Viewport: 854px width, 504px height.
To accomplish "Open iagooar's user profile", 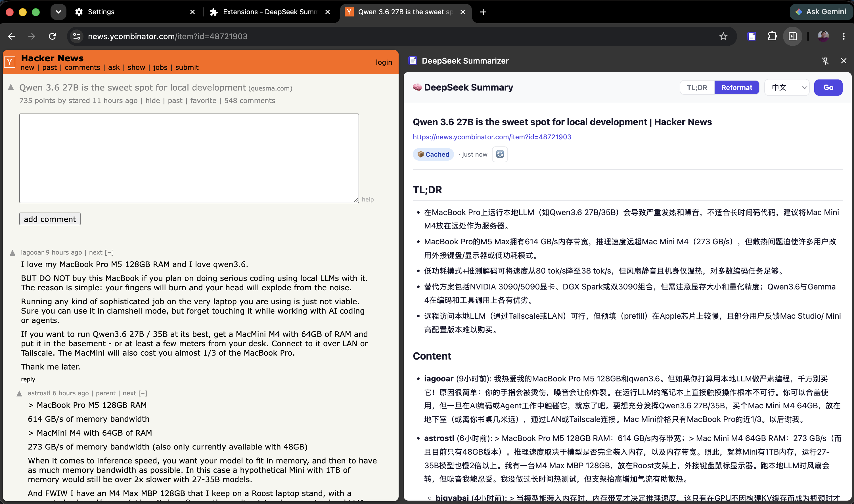I will [32, 252].
